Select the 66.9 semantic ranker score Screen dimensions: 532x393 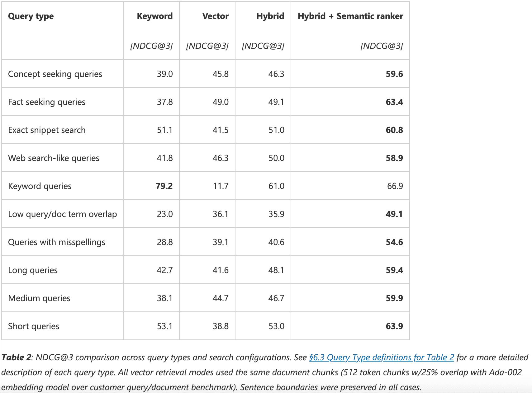395,186
